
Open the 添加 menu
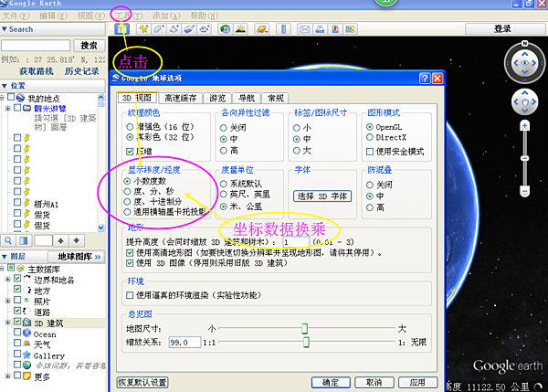coord(166,16)
